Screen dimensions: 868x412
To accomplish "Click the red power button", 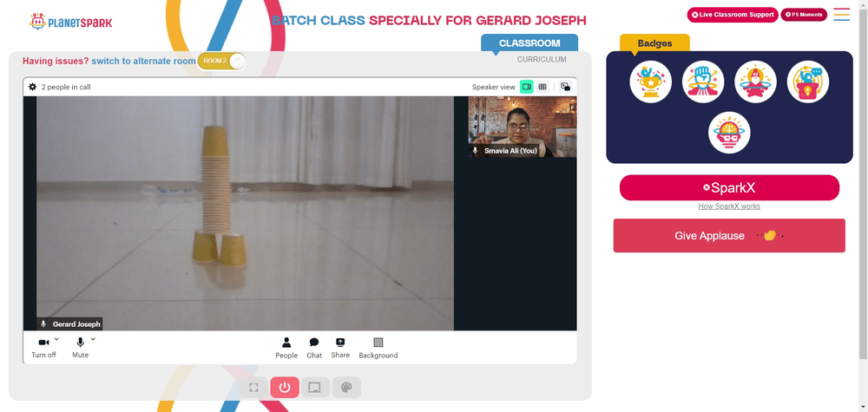I will (x=285, y=387).
